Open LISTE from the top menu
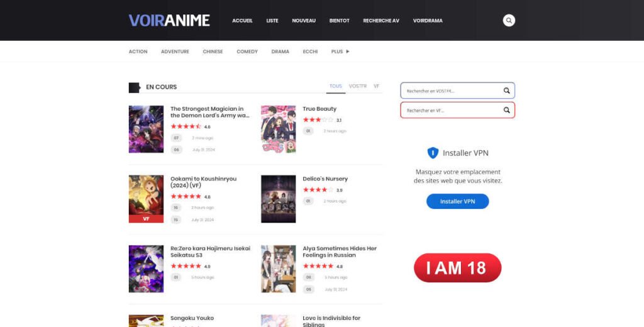The width and height of the screenshot is (644, 327). (x=272, y=21)
